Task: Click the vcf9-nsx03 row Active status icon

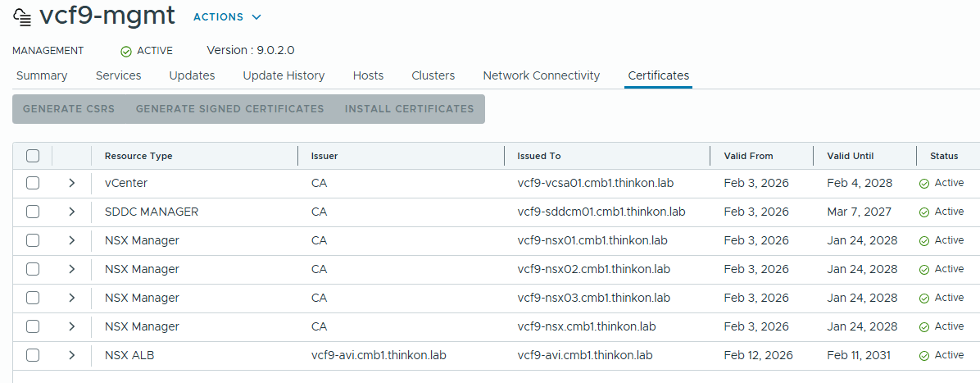Action: pyautogui.click(x=923, y=299)
